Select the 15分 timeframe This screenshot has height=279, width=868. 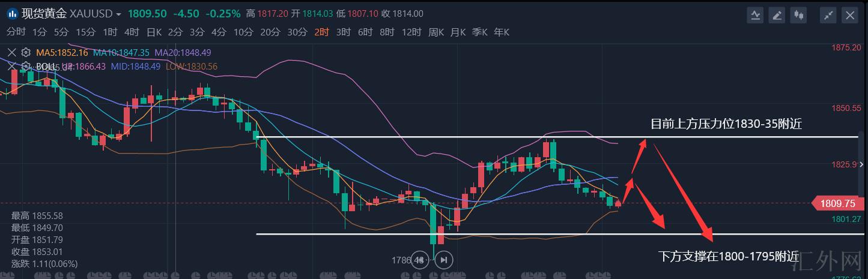pyautogui.click(x=85, y=32)
